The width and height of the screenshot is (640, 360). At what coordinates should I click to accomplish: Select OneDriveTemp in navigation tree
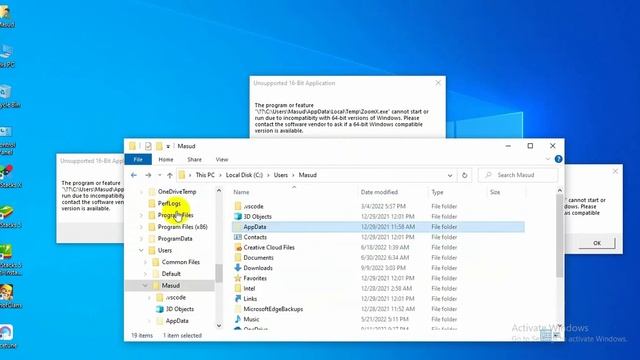click(177, 191)
